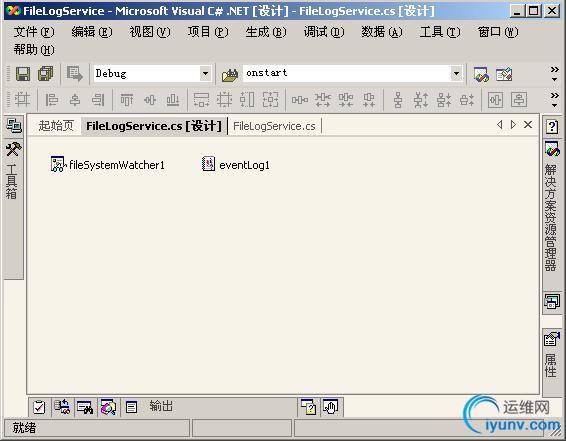Viewport: 566px width, 441px height.
Task: Click Decrease Vertical Spacing icon
Action: tap(444, 100)
